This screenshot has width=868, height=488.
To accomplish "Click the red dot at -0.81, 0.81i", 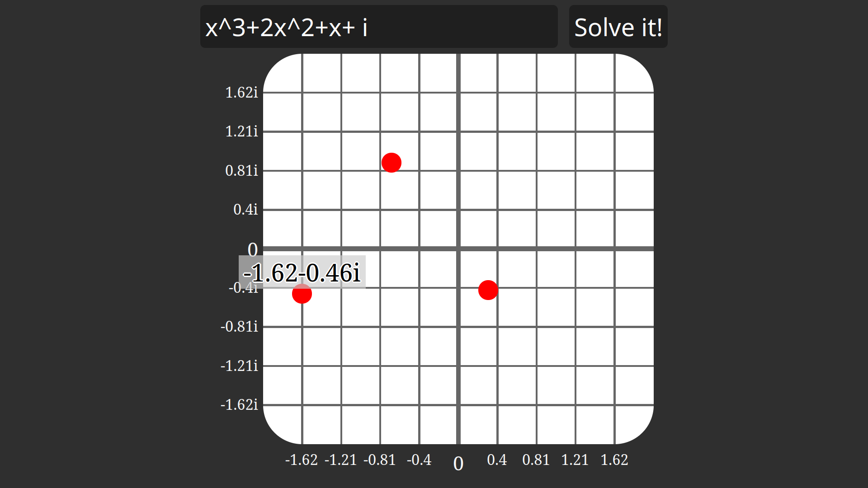I will coord(391,162).
